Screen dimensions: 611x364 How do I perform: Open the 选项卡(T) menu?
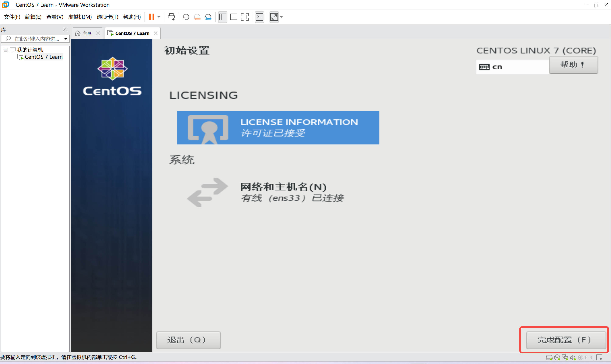coord(107,17)
